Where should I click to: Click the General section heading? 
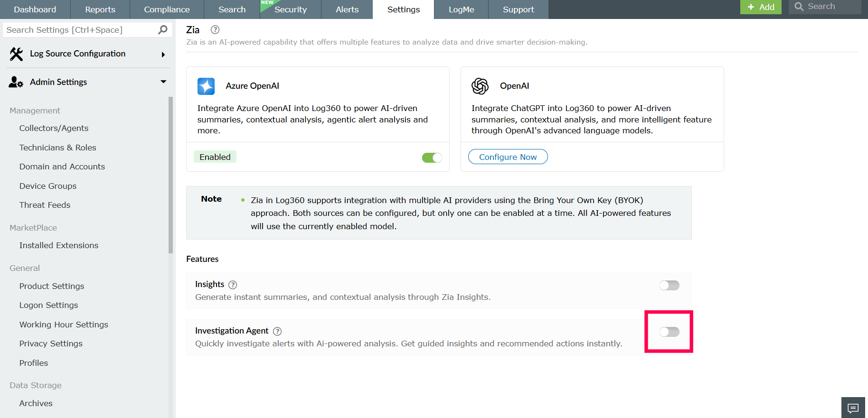[x=25, y=268]
